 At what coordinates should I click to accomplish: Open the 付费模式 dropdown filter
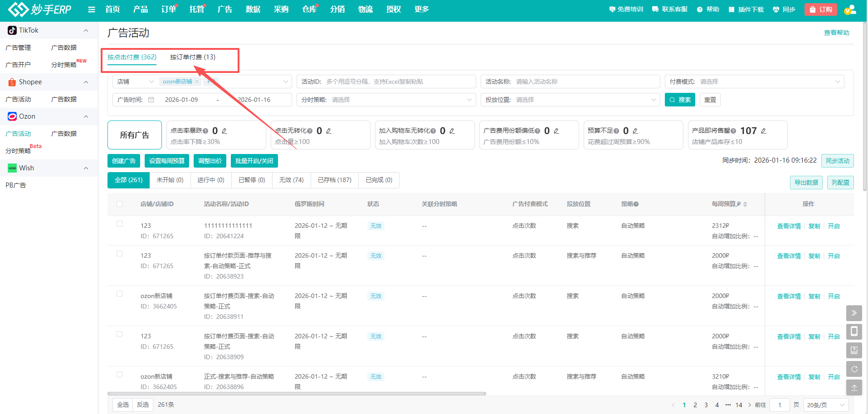(753, 82)
